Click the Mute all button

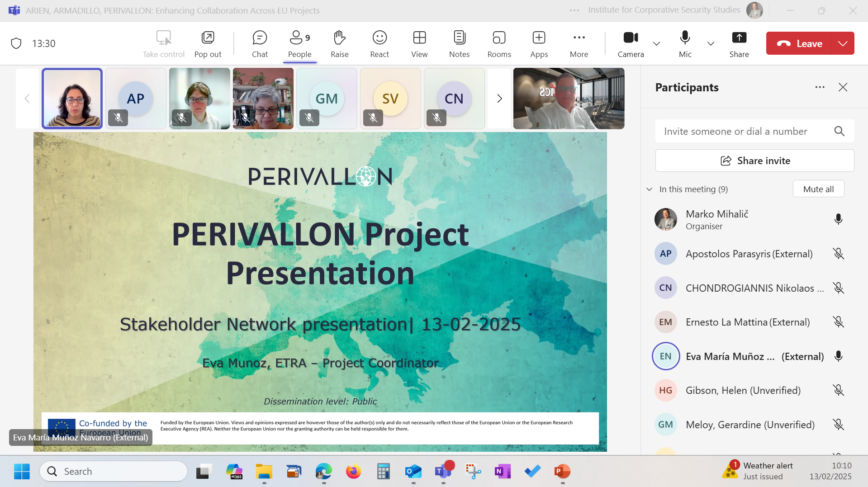818,189
